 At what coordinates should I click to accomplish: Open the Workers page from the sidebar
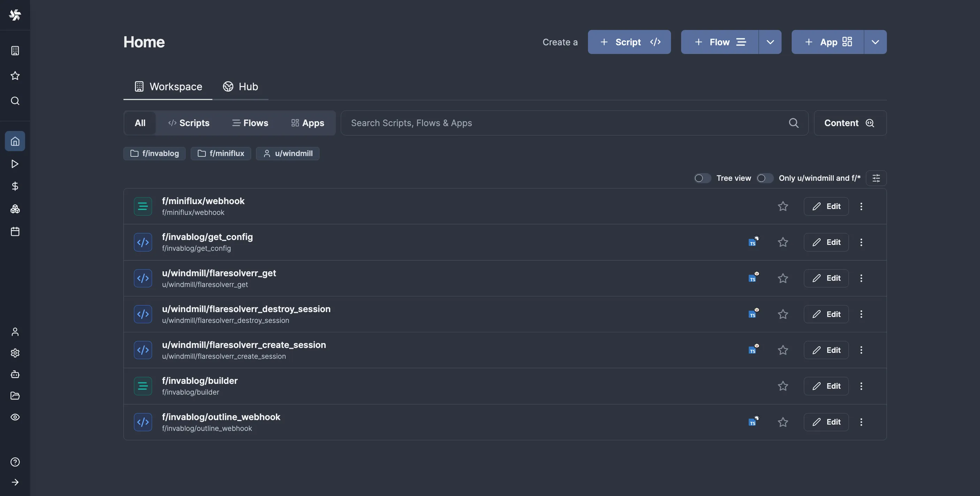(x=15, y=374)
